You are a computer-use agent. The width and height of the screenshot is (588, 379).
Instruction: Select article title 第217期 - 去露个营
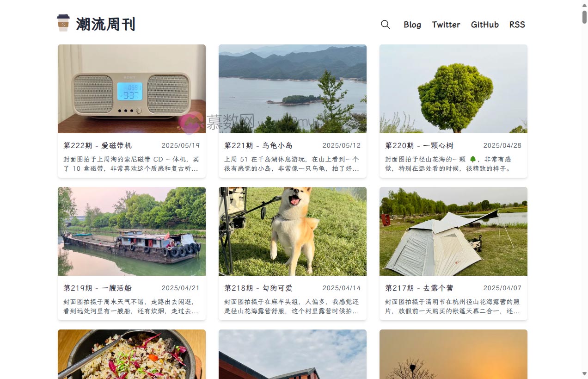(419, 288)
